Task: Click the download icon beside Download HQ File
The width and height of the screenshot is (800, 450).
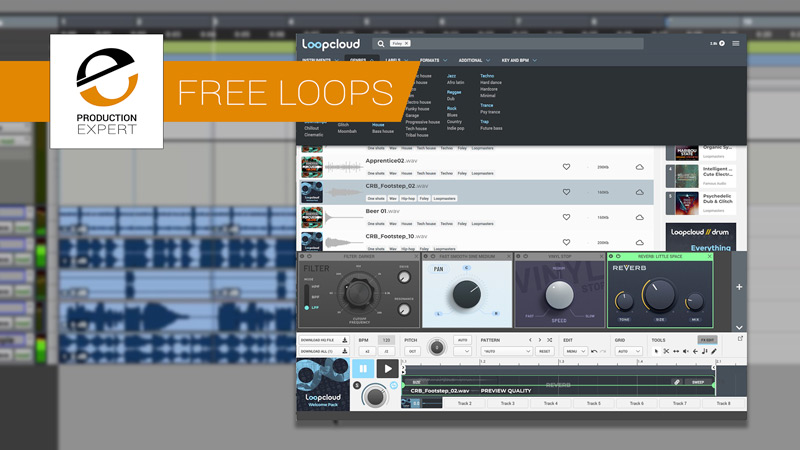Action: (344, 340)
